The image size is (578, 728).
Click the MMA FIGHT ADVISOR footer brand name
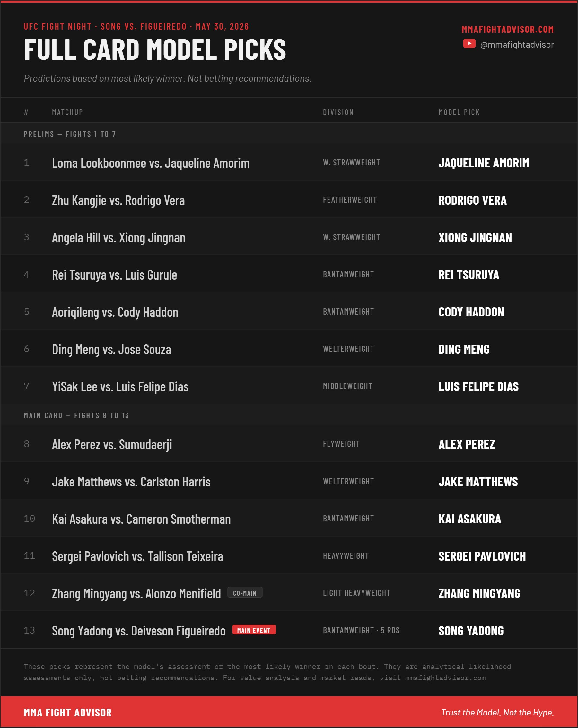click(67, 713)
